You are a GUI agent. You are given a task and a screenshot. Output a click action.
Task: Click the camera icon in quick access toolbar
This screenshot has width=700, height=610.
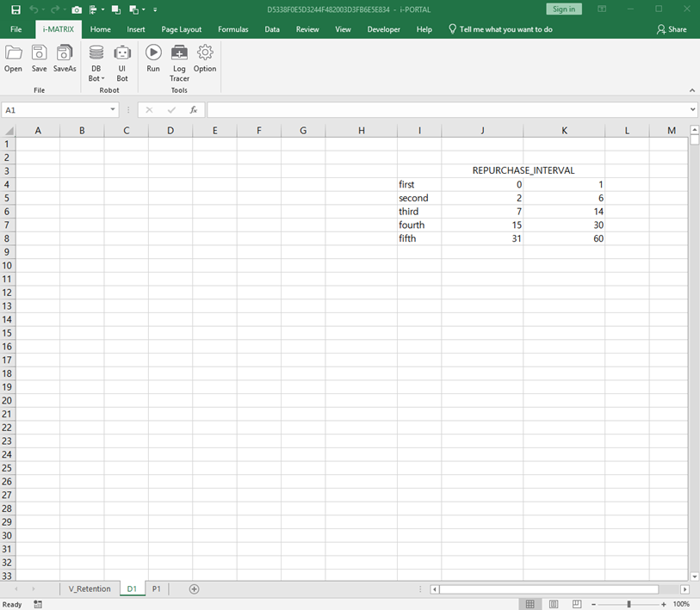(76, 9)
